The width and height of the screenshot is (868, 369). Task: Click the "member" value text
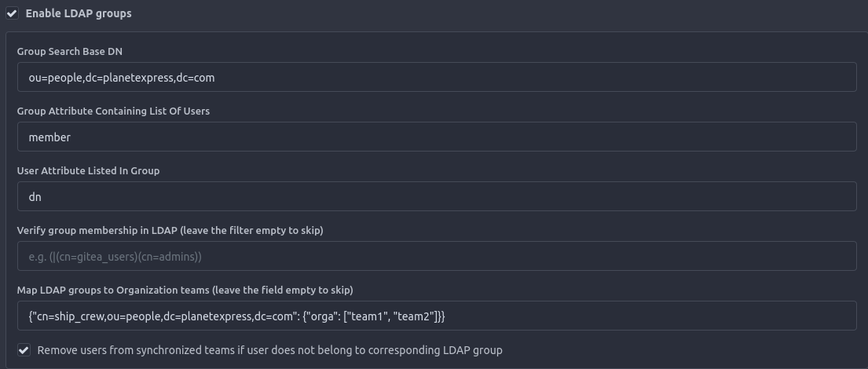[49, 137]
